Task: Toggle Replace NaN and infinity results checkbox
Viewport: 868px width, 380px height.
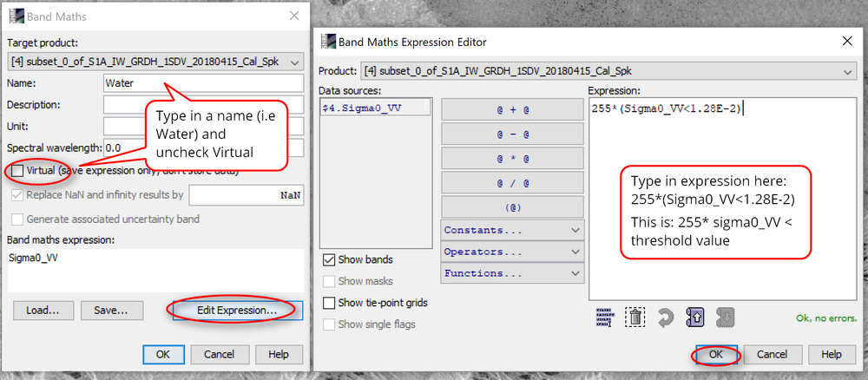Action: tap(17, 194)
